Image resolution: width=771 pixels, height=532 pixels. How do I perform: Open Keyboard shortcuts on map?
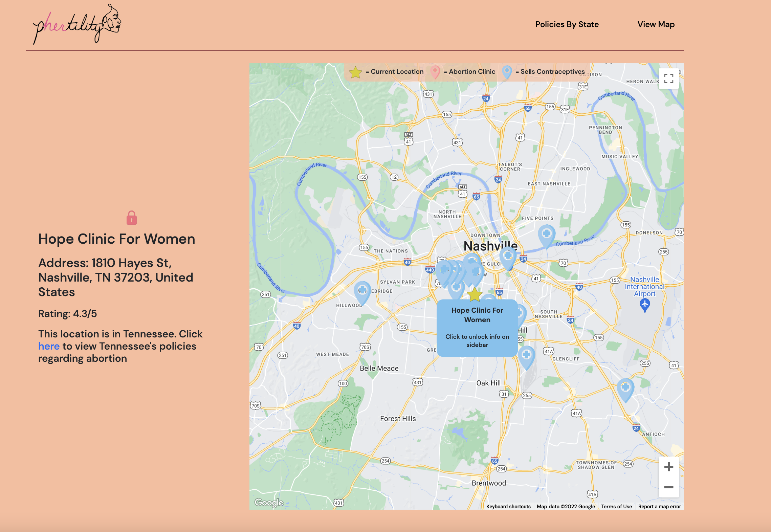point(508,507)
